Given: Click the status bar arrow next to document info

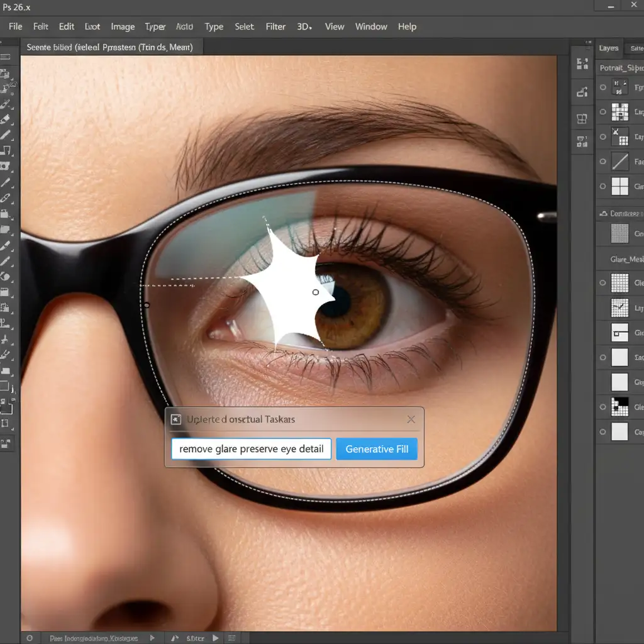Looking at the screenshot, I should 152,638.
